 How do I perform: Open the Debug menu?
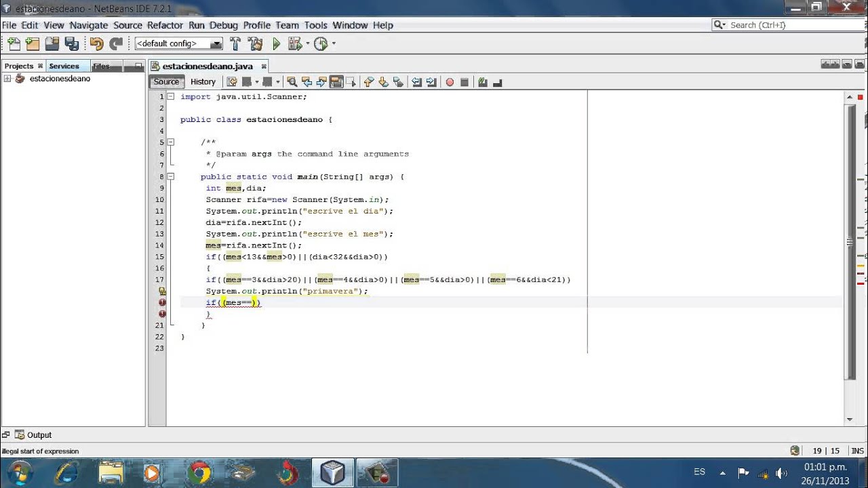(224, 25)
